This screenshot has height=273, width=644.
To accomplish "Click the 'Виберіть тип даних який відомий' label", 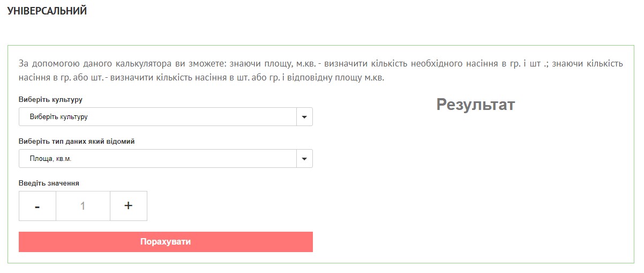I will pyautogui.click(x=77, y=142).
